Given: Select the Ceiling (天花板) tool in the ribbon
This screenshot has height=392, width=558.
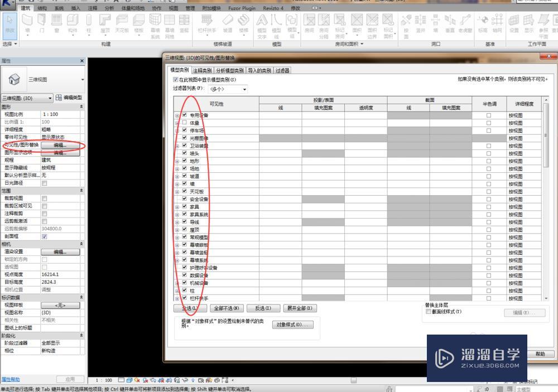Looking at the screenshot, I should (122, 23).
